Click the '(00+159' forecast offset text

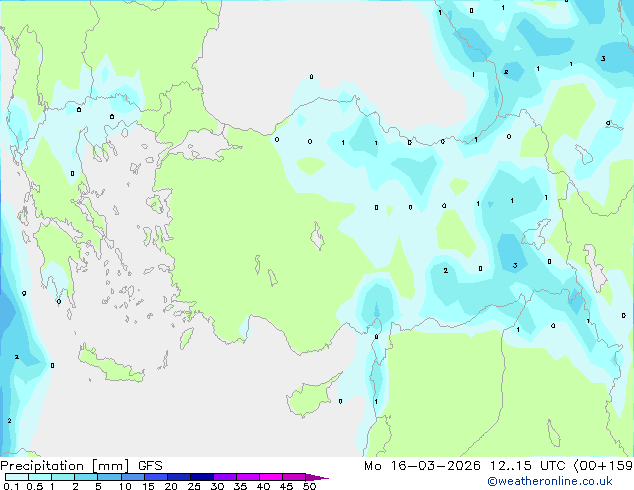point(603,466)
